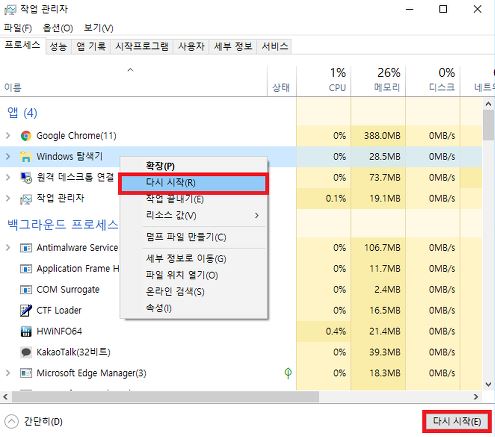Click the 간단히(D) fewer details link
The width and height of the screenshot is (495, 437).
tap(43, 422)
